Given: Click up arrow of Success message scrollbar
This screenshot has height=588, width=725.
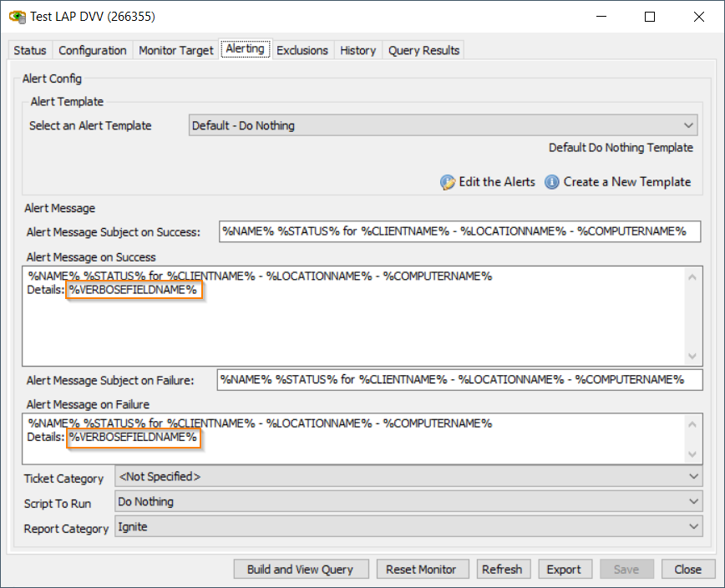Looking at the screenshot, I should click(692, 277).
